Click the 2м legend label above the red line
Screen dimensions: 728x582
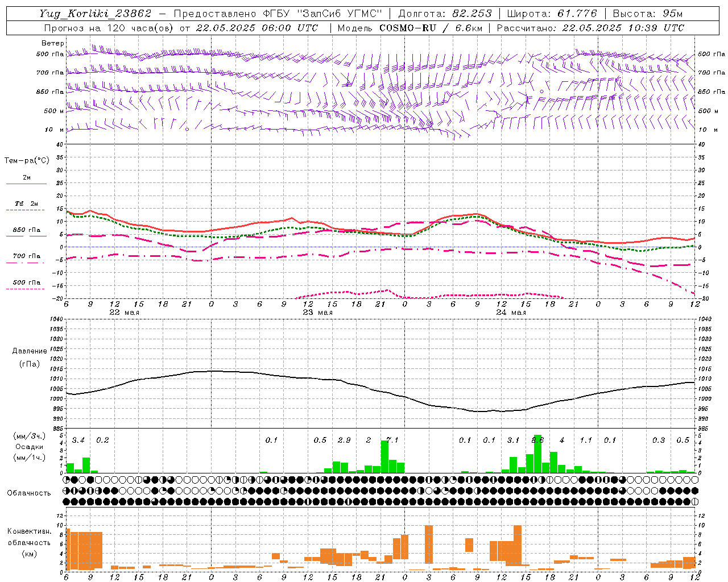(27, 177)
